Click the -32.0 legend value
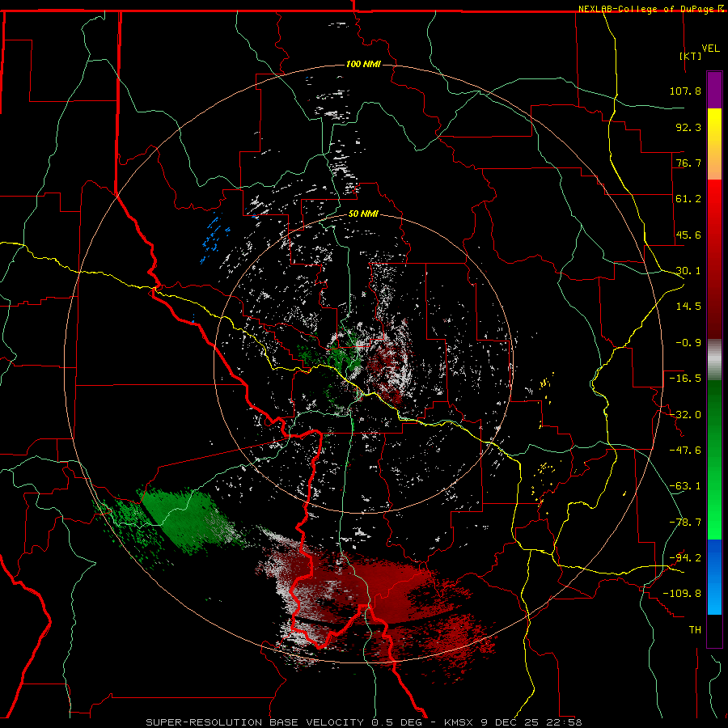 [x=685, y=415]
